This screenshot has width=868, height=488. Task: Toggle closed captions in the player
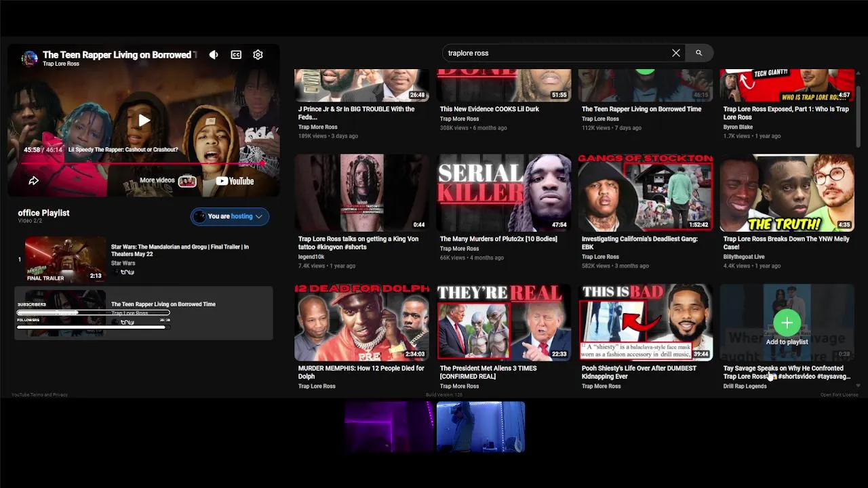[236, 55]
